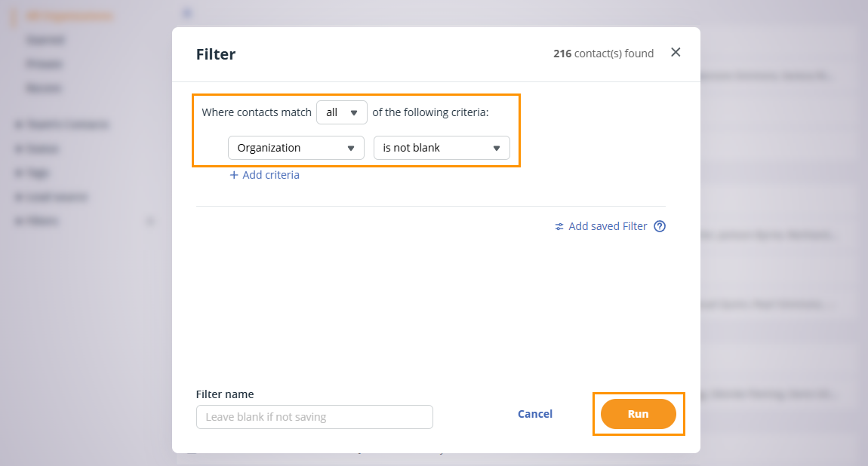This screenshot has width=868, height=466.
Task: Click the 'Where contacts match' label
Action: [x=257, y=112]
